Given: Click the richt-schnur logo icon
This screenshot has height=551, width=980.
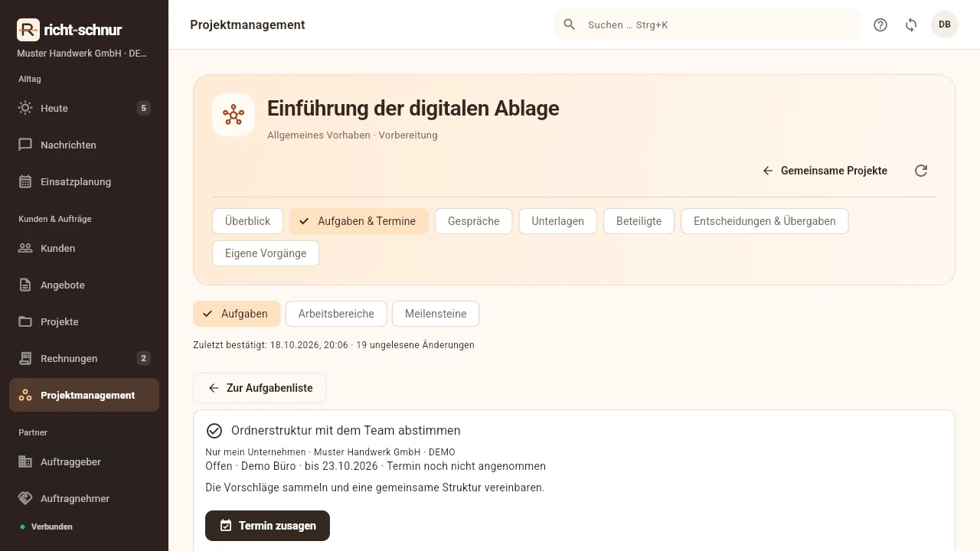Looking at the screenshot, I should click(x=28, y=30).
